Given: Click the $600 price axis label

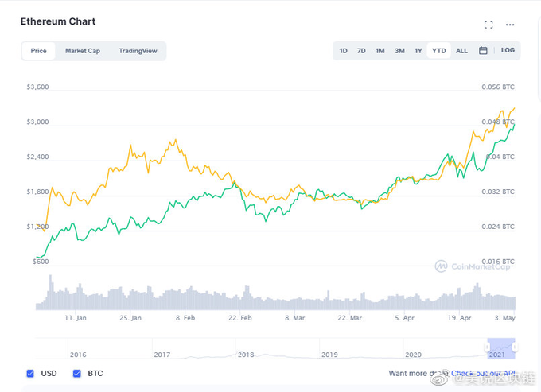Looking at the screenshot, I should [x=41, y=262].
